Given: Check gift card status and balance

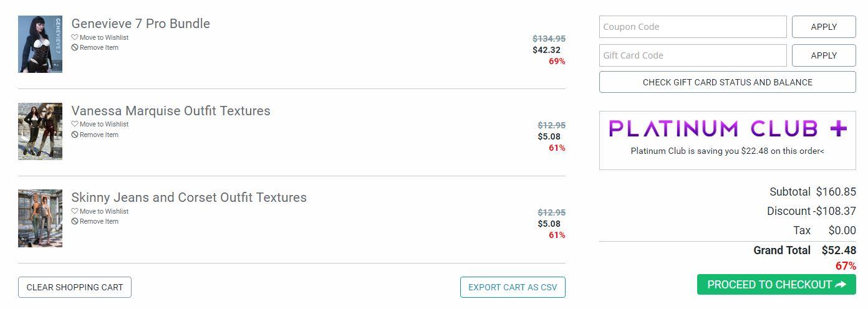Looking at the screenshot, I should click(728, 82).
